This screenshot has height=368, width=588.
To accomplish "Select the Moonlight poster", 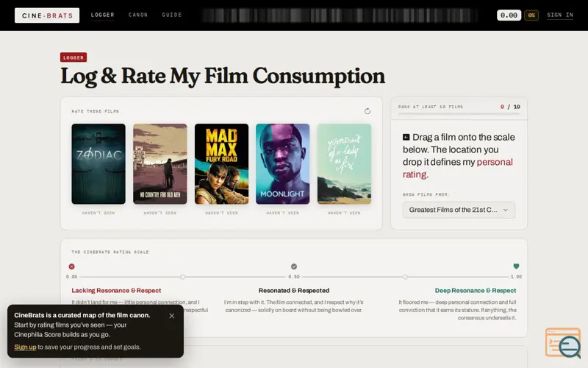I will (283, 164).
